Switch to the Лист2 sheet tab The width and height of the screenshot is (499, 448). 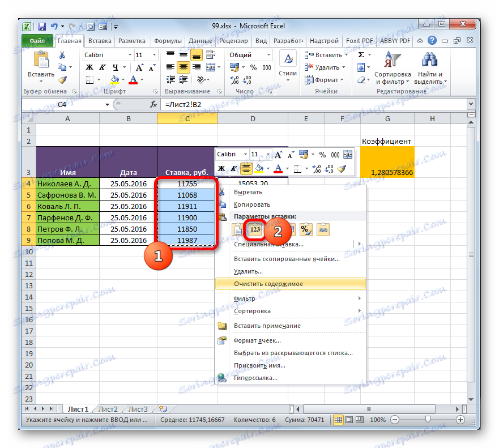coord(108,409)
